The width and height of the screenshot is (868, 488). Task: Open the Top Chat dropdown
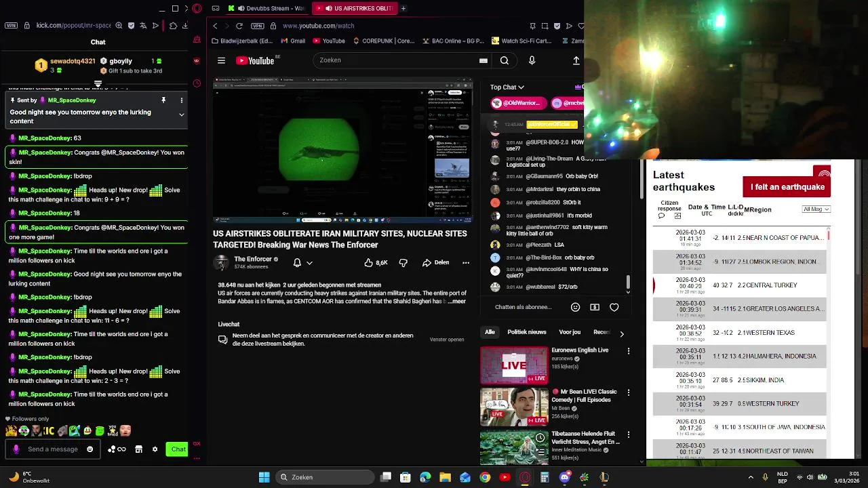507,87
